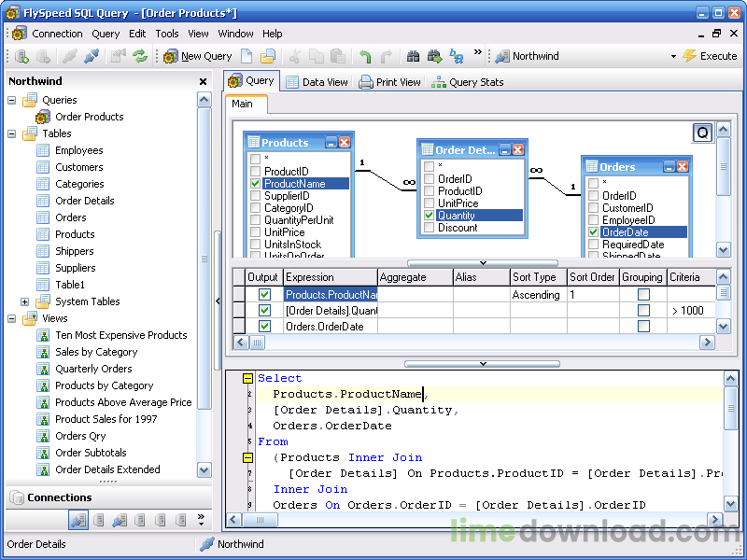Click the open query folder icon
This screenshot has height=560, width=747.
pyautogui.click(x=268, y=56)
